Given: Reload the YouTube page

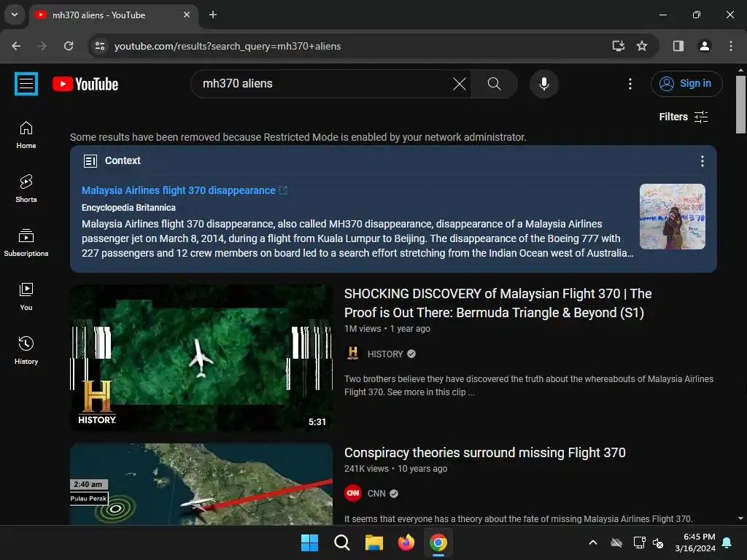Looking at the screenshot, I should tap(69, 46).
